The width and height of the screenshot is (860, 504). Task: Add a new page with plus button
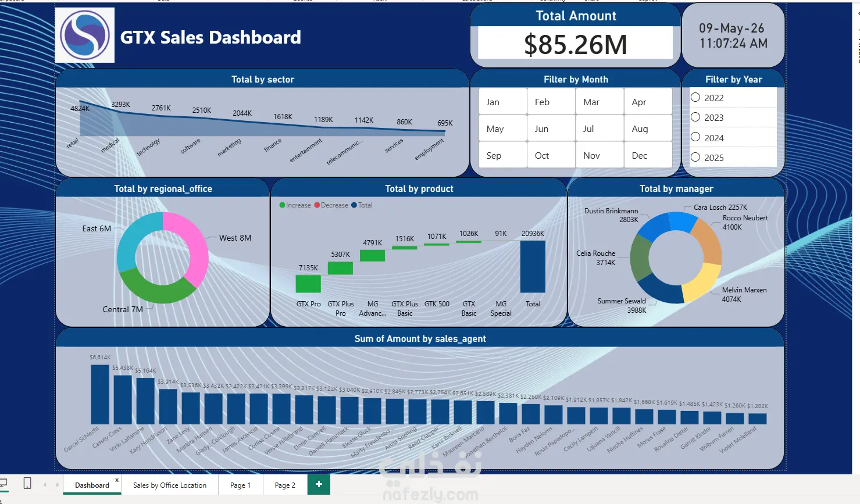319,484
